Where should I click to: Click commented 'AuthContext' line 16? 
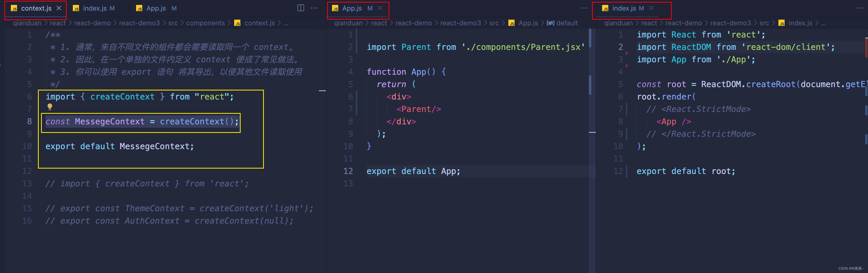click(169, 221)
